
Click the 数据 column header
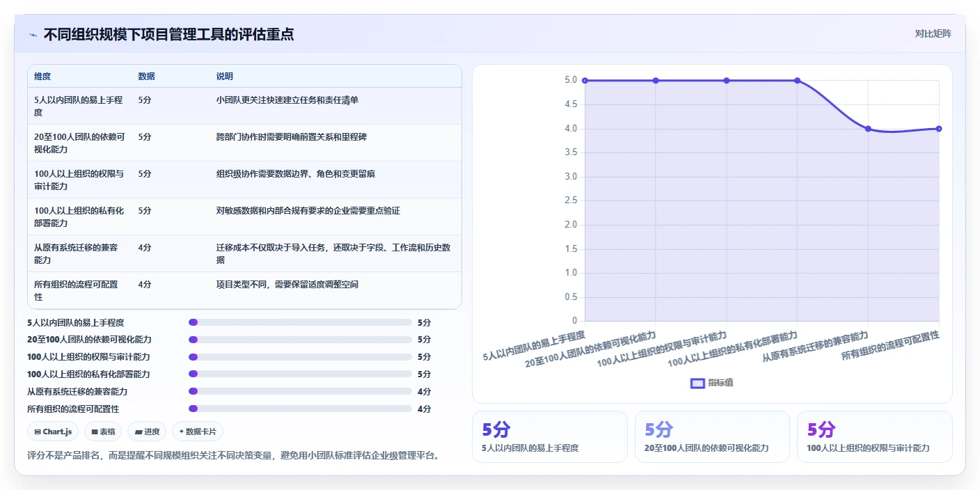(x=147, y=77)
